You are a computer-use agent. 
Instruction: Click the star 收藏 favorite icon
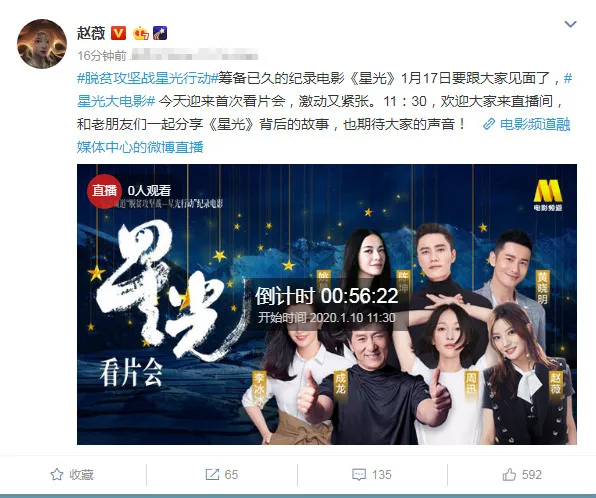coord(57,474)
